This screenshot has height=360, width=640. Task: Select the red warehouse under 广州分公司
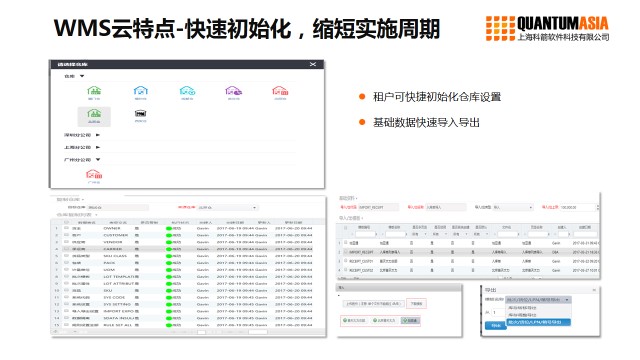[94, 175]
